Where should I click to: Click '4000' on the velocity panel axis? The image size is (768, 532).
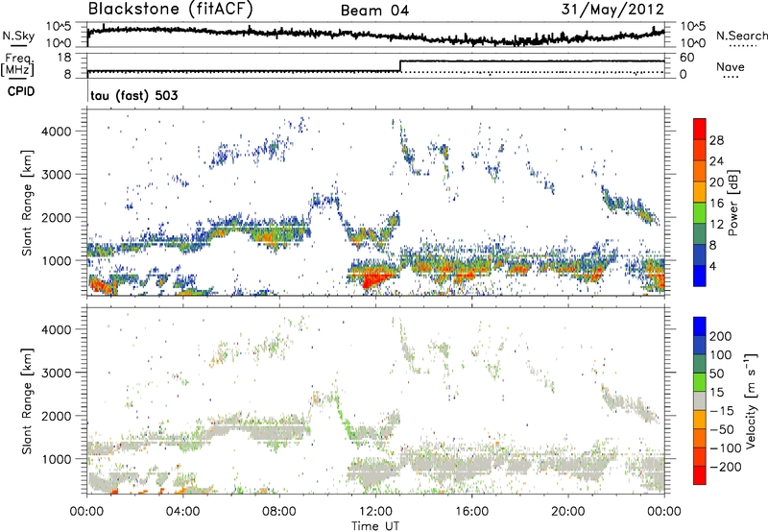pyautogui.click(x=56, y=329)
